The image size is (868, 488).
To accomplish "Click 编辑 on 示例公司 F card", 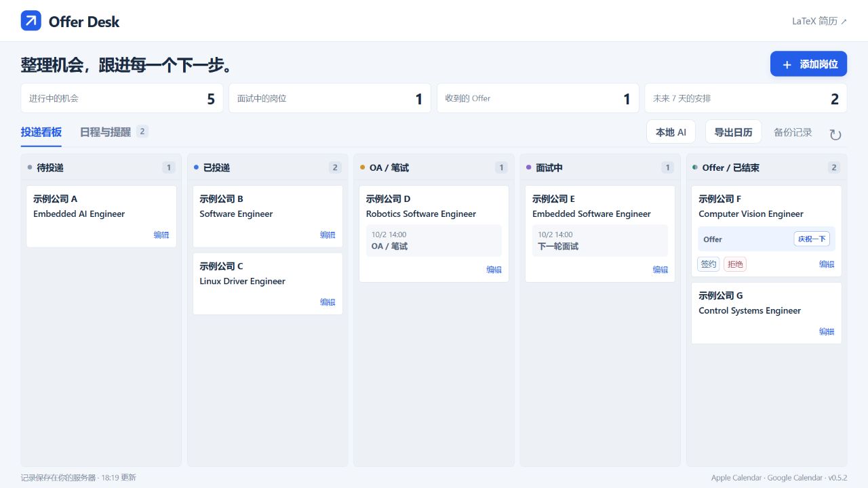I will 827,264.
